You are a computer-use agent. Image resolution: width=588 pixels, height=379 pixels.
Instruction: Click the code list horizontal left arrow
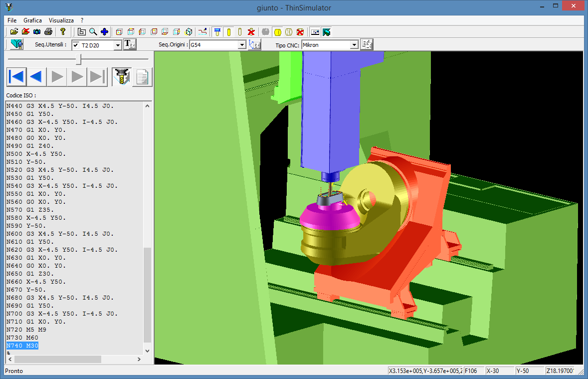10,359
